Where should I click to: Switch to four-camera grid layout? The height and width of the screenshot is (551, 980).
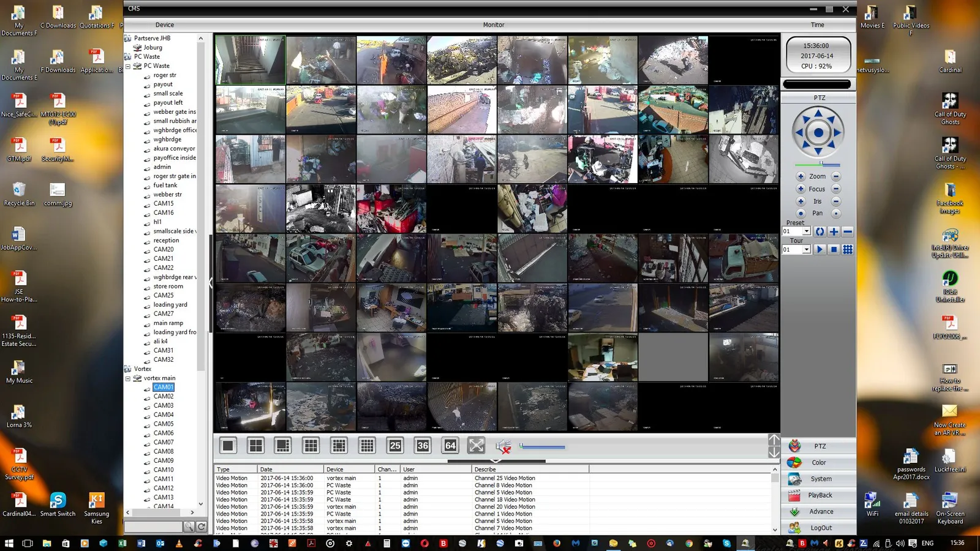255,446
